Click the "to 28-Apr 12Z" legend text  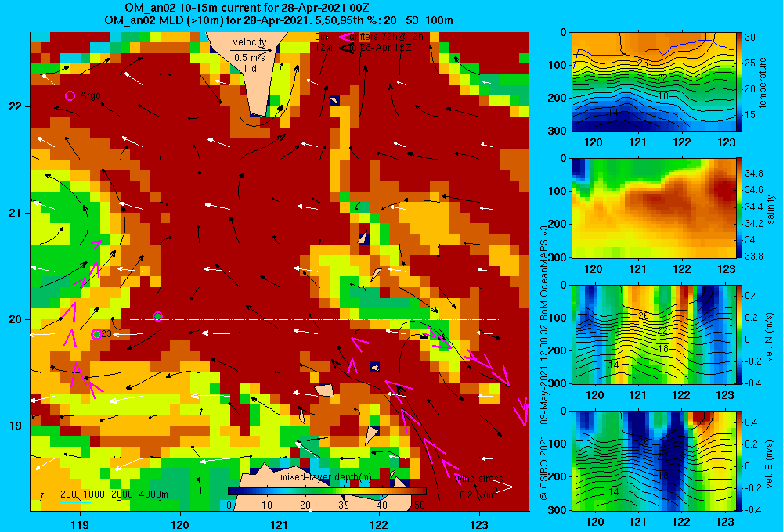point(379,48)
